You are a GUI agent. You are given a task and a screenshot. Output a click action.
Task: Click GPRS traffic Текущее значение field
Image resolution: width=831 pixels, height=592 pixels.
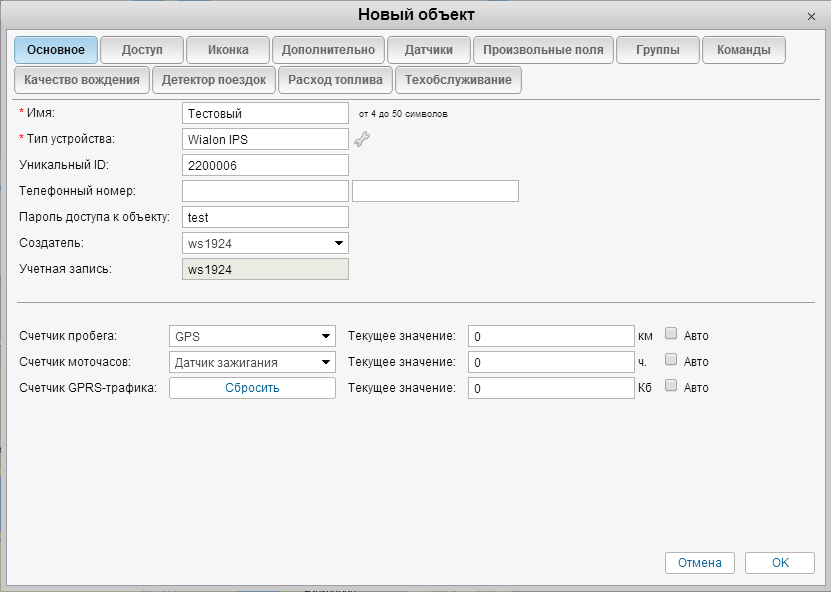click(x=551, y=388)
